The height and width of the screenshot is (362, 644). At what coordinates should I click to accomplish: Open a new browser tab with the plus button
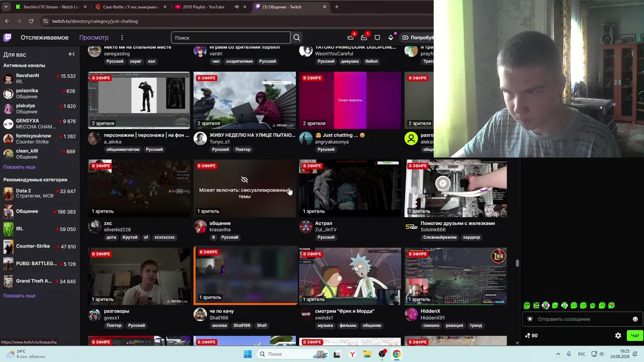click(x=337, y=7)
